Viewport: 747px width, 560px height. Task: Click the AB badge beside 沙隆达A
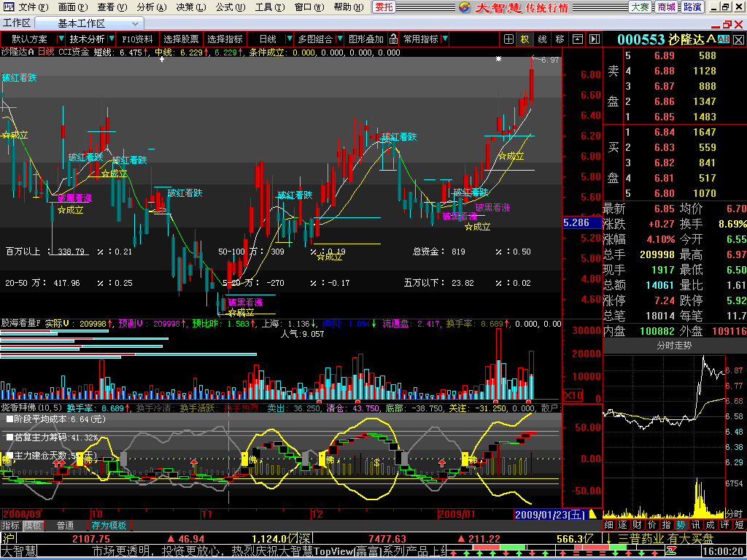[x=723, y=39]
